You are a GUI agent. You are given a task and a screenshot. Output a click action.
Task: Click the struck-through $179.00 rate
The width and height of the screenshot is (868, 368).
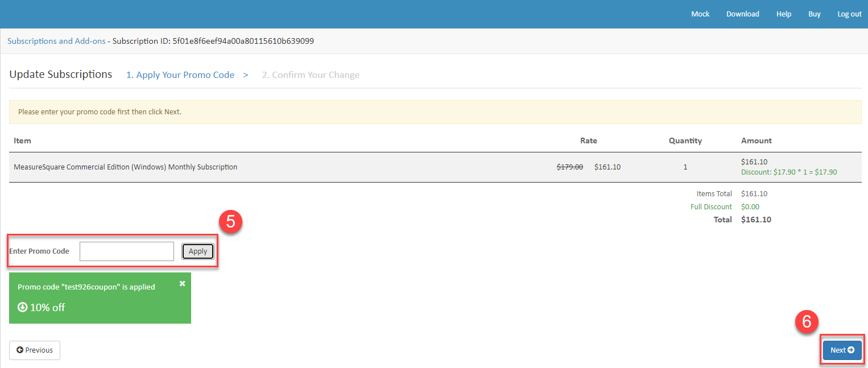coord(569,167)
